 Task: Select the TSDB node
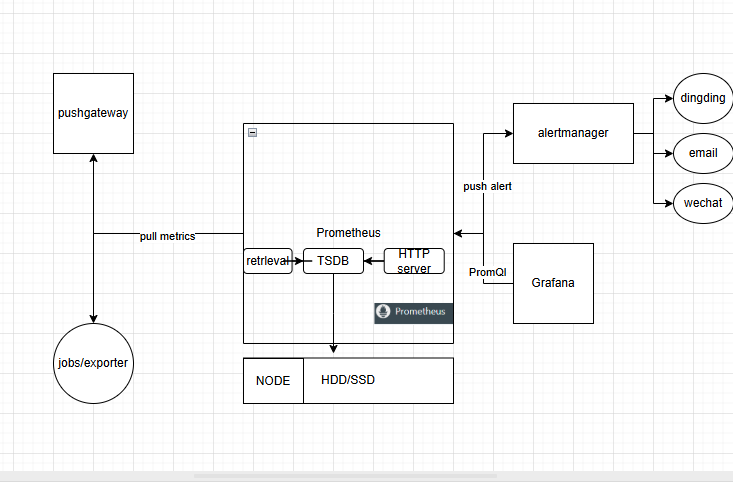[333, 261]
